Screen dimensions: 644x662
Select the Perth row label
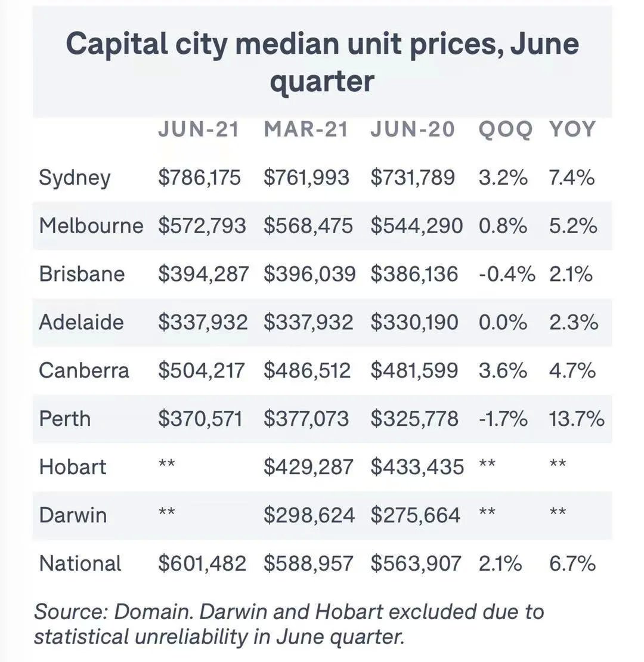click(65, 419)
